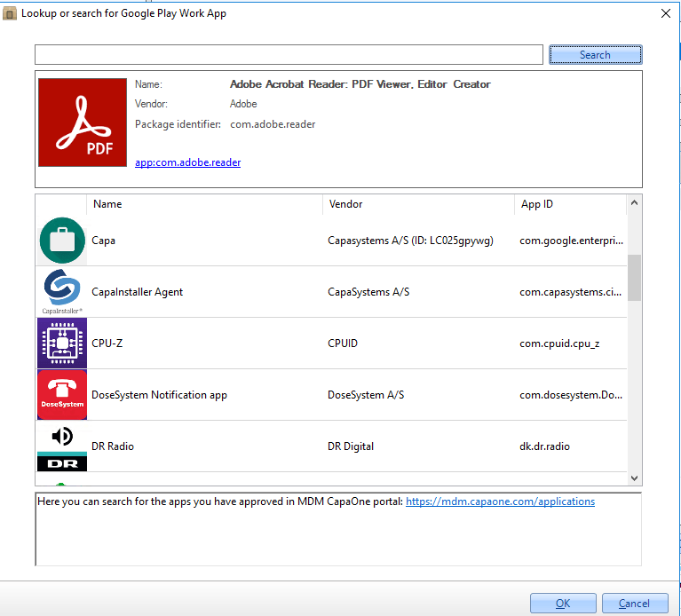Close the lookup dialog window
Viewport: 681px width, 616px height.
coord(665,13)
